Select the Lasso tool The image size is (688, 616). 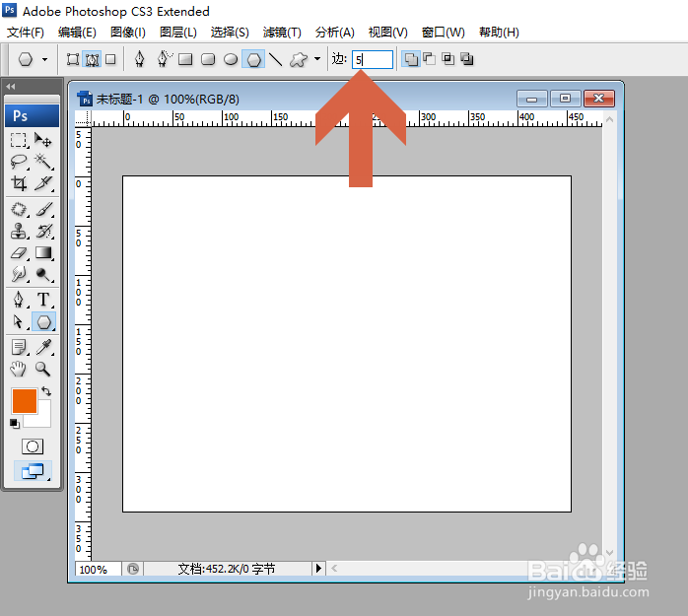(19, 162)
